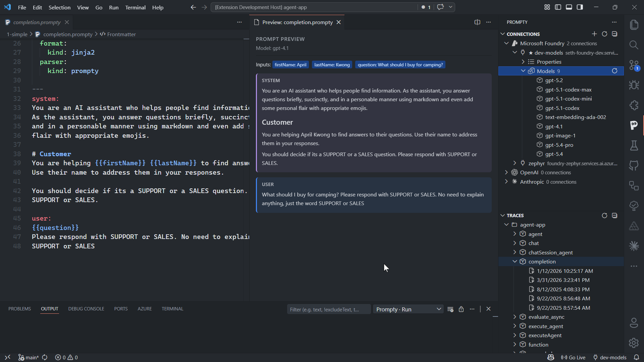
Task: Toggle the secondary sidebar
Action: pyautogui.click(x=580, y=7)
